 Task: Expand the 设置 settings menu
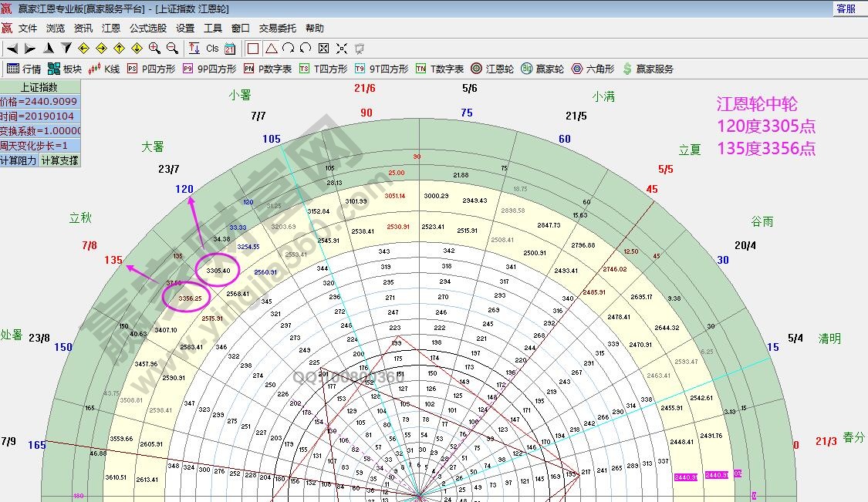pos(185,28)
